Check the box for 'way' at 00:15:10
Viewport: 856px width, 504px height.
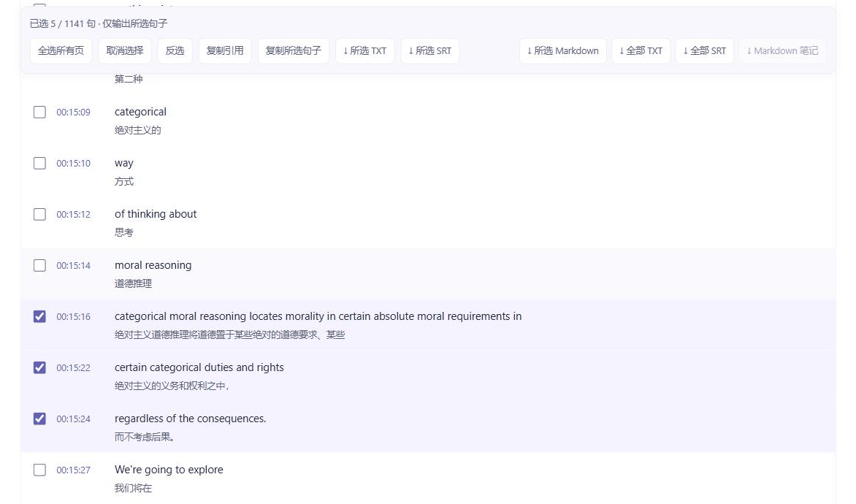tap(39, 164)
